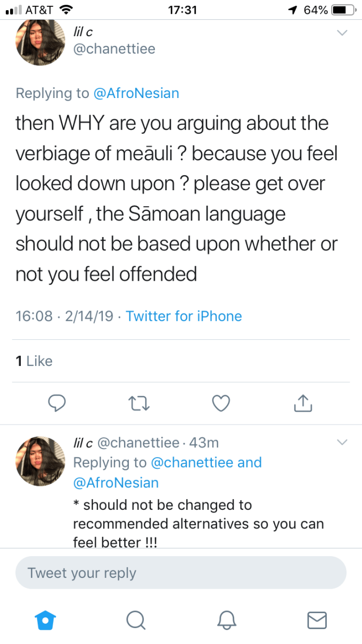Tap the share tweet icon
The image size is (362, 644).
[302, 404]
